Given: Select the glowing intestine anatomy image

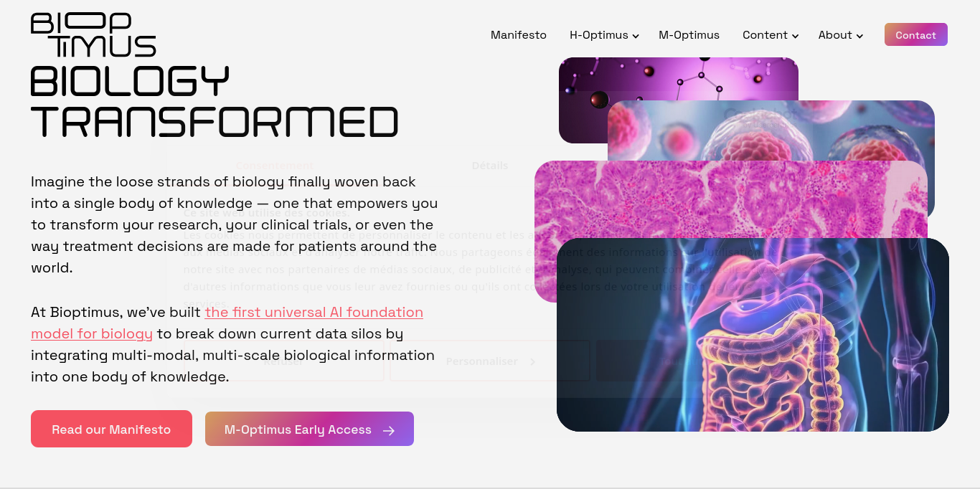Looking at the screenshot, I should point(753,335).
